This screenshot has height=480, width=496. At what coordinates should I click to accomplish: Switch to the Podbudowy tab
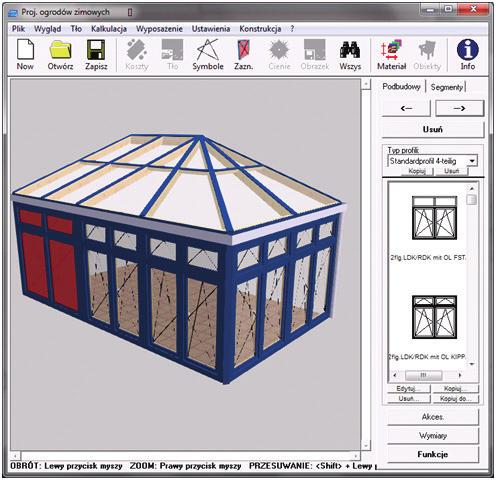pyautogui.click(x=401, y=87)
